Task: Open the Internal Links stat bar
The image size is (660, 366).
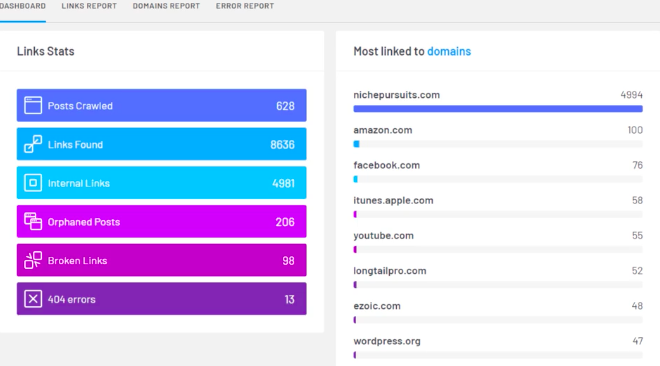Action: point(162,183)
